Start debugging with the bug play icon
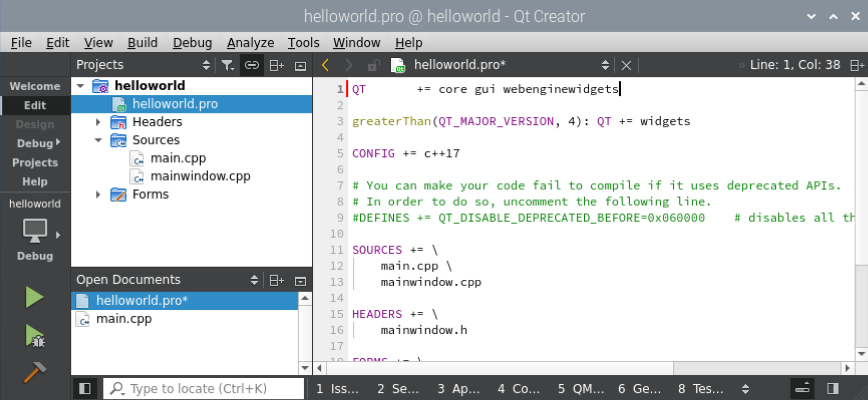This screenshot has width=868, height=400. click(35, 336)
